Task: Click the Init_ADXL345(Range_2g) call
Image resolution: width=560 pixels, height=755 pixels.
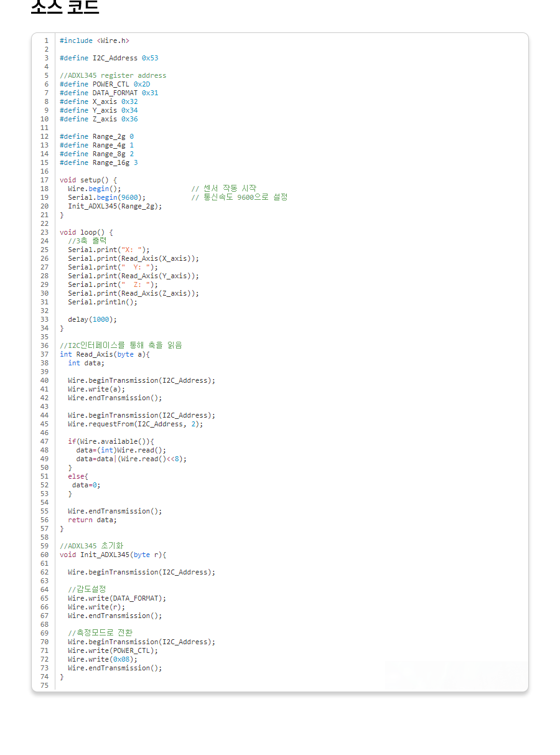Action: click(114, 206)
